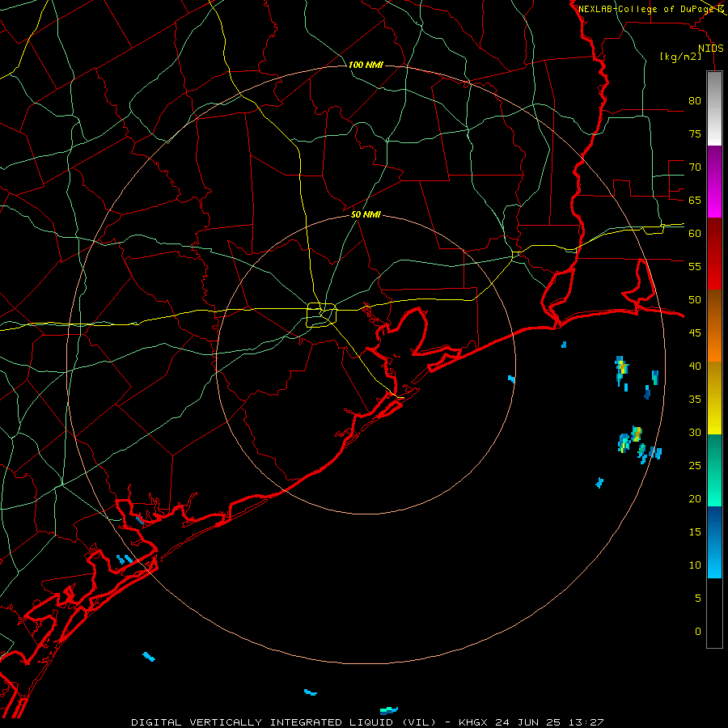Click the 0 value on the scale
The image size is (728, 728).
point(698,632)
